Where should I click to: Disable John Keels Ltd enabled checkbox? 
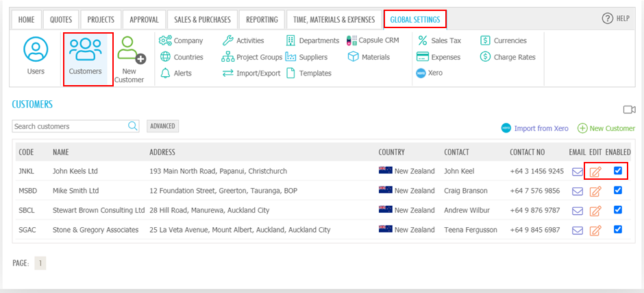pos(618,170)
